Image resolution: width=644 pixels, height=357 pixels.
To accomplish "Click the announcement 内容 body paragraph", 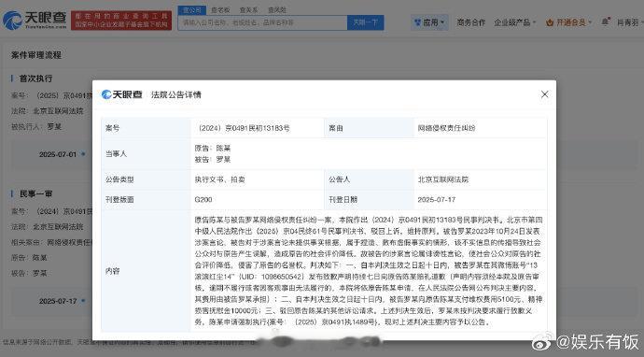I will [368, 271].
